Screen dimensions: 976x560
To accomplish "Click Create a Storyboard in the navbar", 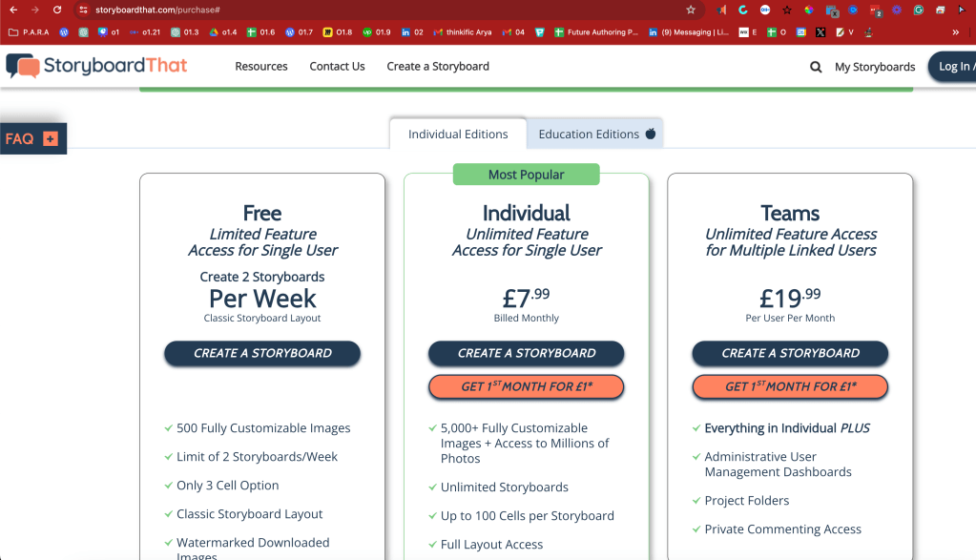I will (438, 67).
